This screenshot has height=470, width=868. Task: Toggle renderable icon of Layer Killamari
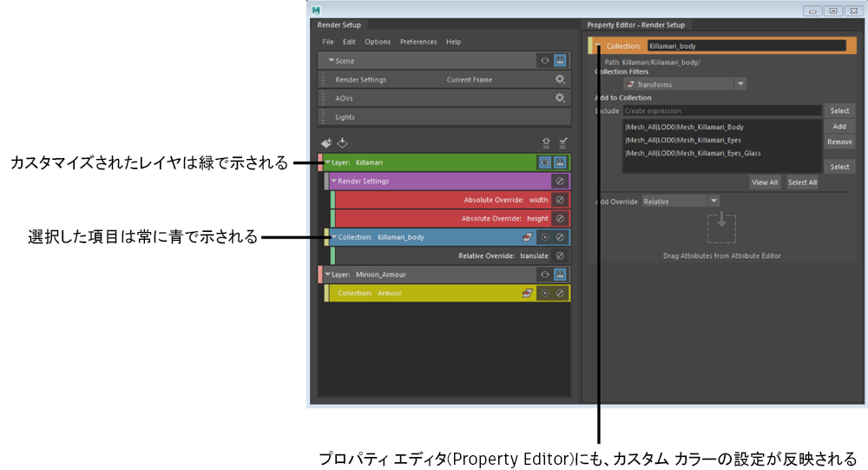[x=560, y=162]
